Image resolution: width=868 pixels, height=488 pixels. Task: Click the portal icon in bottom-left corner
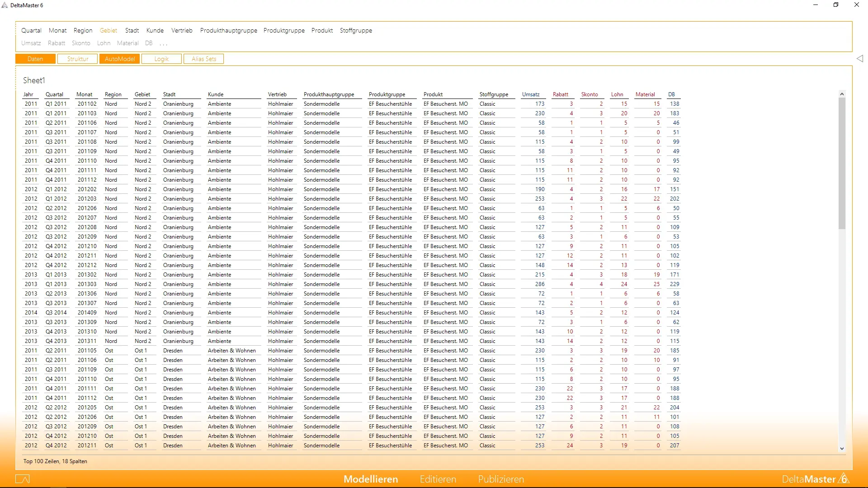point(22,479)
